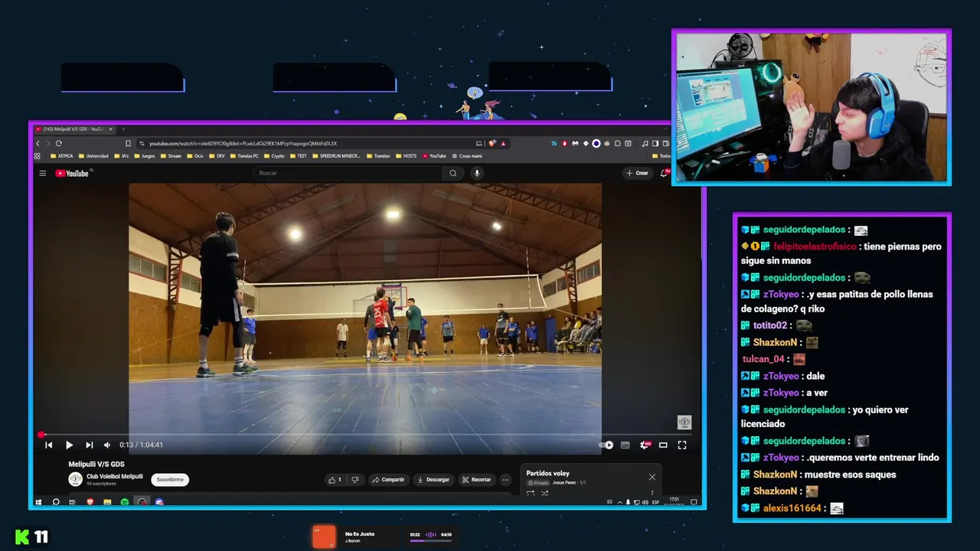This screenshot has height=551, width=980.
Task: Click chat username felipitoelastrofisico
Action: 815,246
